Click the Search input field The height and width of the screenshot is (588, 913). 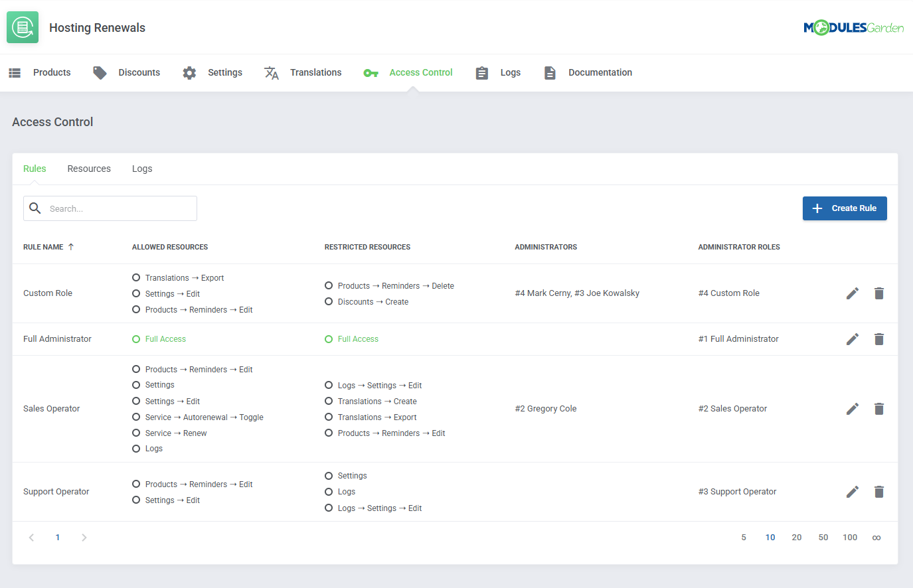pos(120,208)
